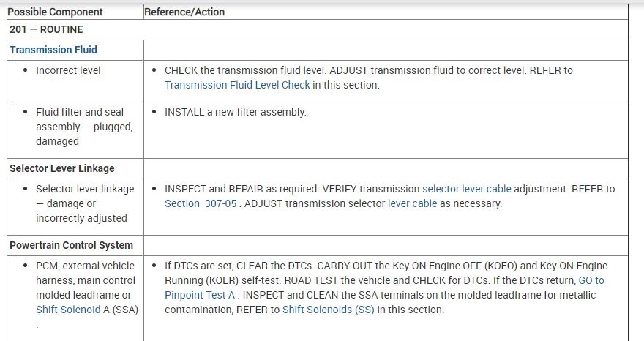
Task: Click the Reference/Action column header
Action: tap(184, 12)
